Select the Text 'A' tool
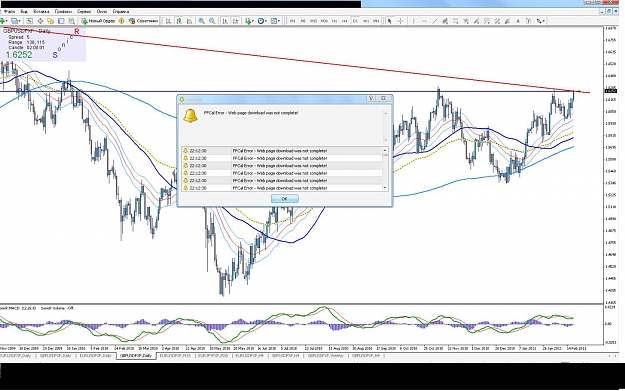 coord(518,21)
